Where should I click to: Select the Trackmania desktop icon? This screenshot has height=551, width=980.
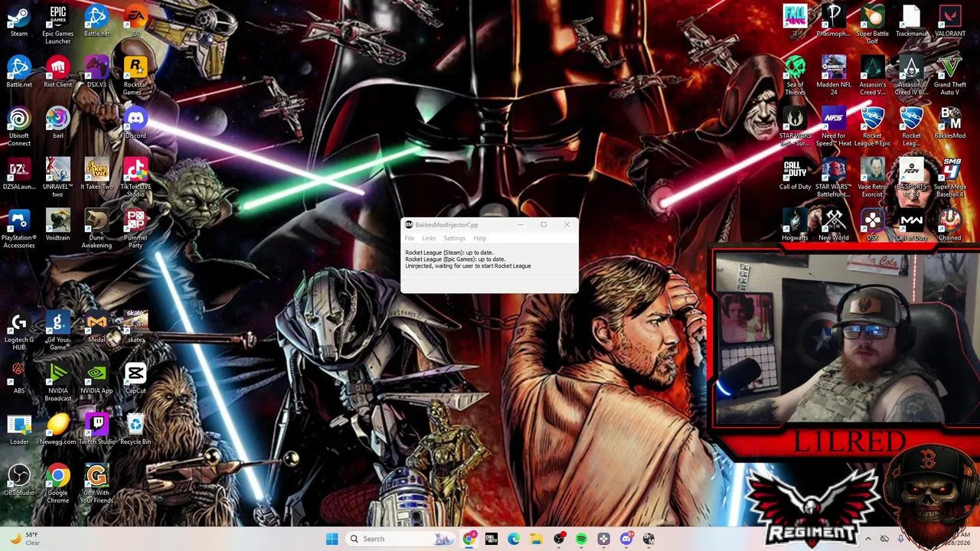coord(911,21)
